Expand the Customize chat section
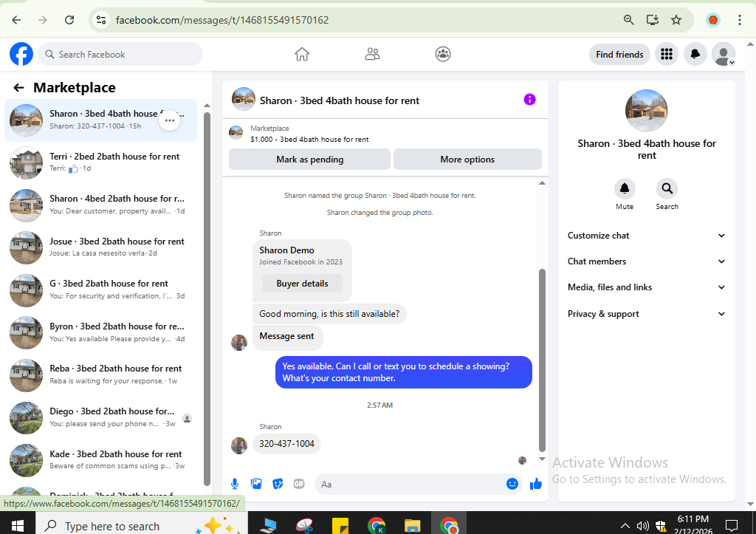 (x=646, y=236)
